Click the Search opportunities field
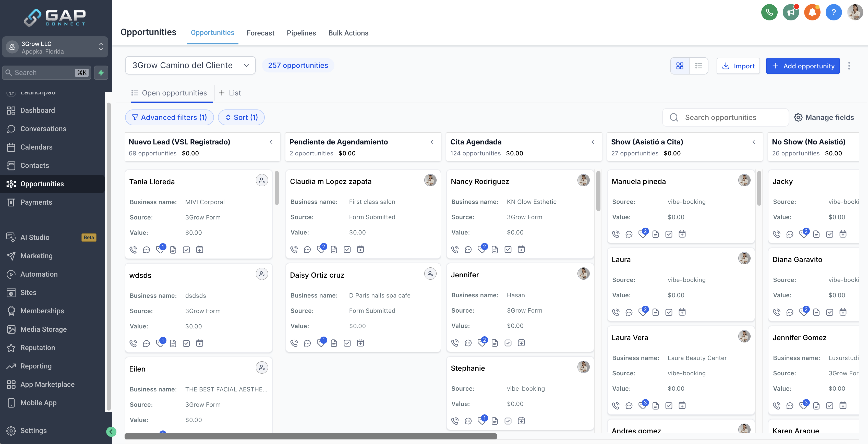This screenshot has width=868, height=444. 726,117
